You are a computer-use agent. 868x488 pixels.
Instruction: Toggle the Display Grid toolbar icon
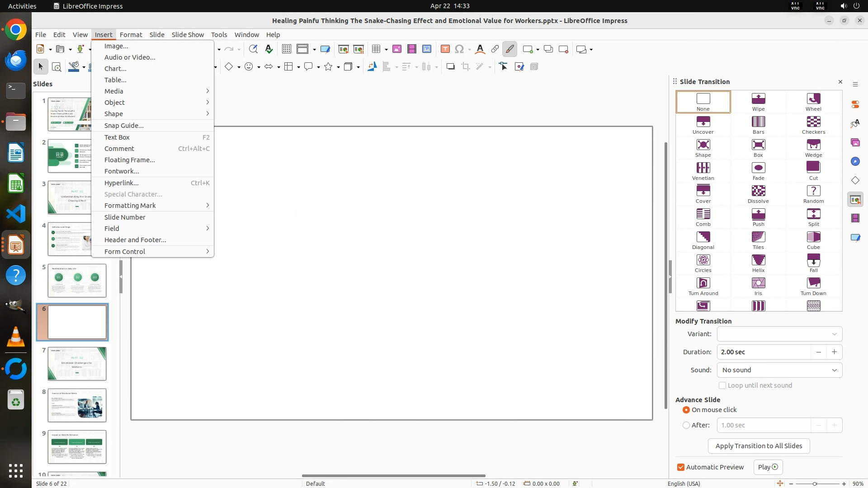[286, 49]
